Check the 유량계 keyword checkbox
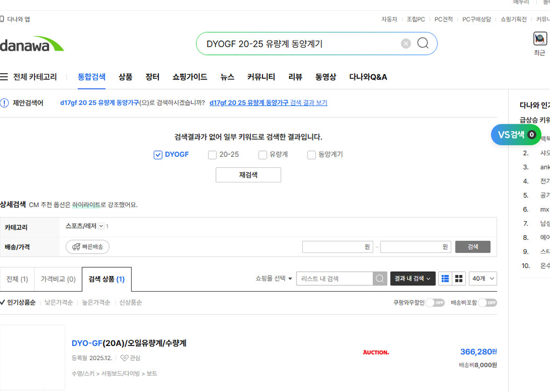 coord(262,155)
